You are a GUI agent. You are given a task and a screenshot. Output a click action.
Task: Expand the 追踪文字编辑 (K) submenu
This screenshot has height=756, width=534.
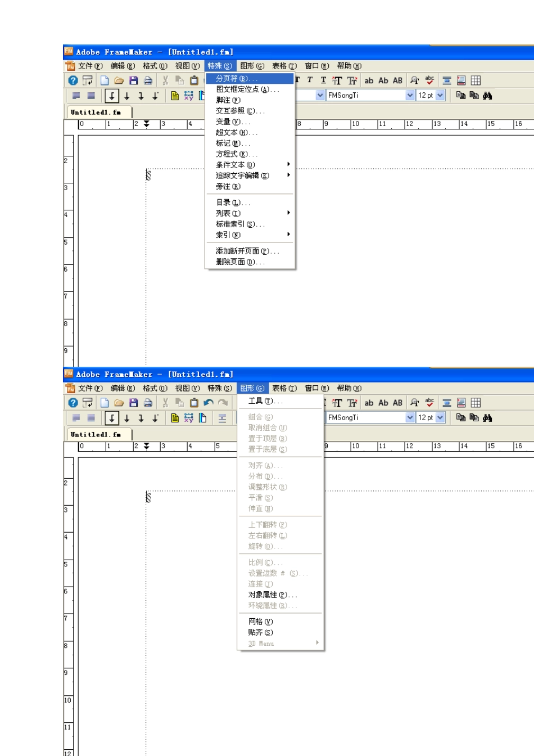pos(250,175)
